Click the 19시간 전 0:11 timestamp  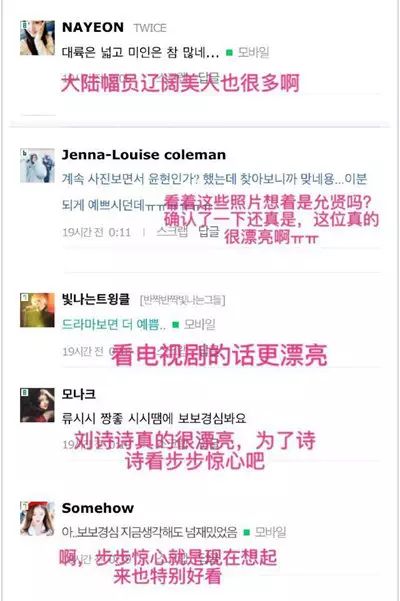click(x=97, y=232)
